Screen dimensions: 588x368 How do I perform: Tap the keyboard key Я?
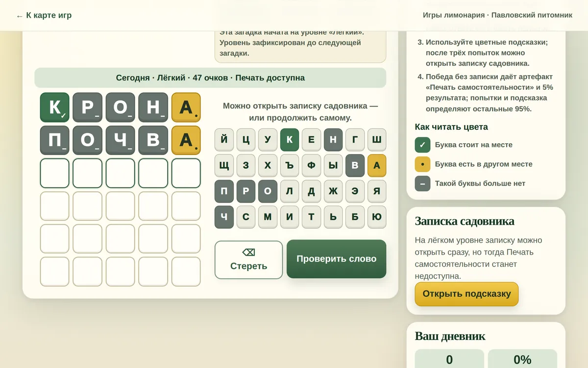coord(377,191)
